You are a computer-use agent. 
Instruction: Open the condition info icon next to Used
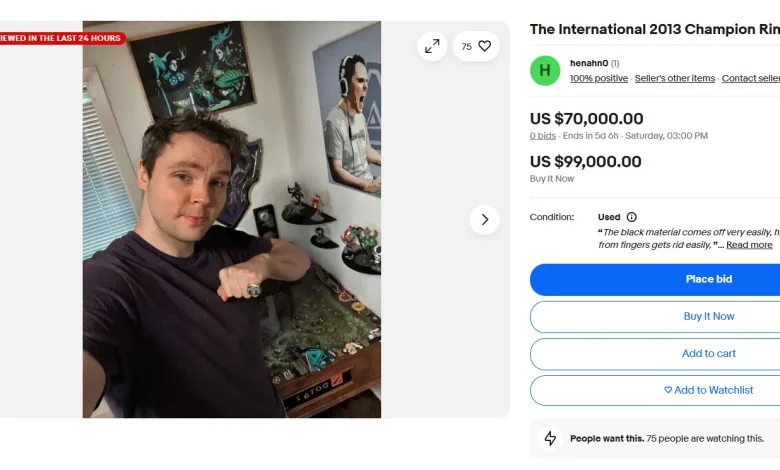point(631,217)
